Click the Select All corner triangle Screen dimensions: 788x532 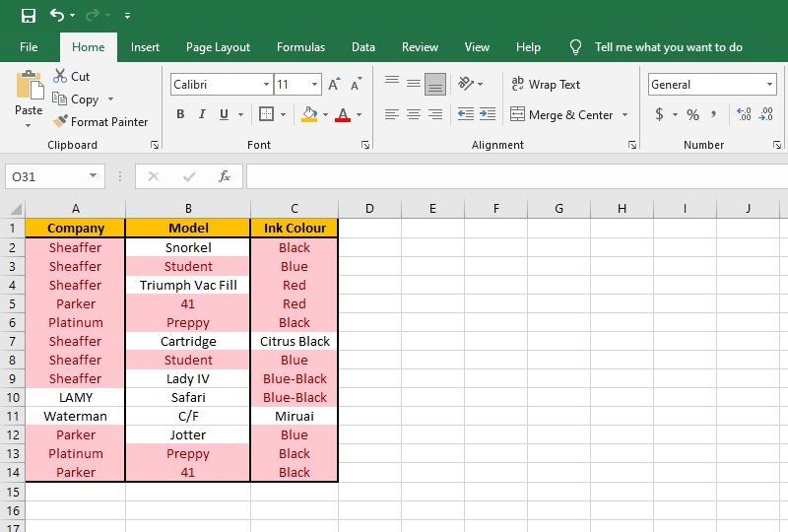(16, 209)
